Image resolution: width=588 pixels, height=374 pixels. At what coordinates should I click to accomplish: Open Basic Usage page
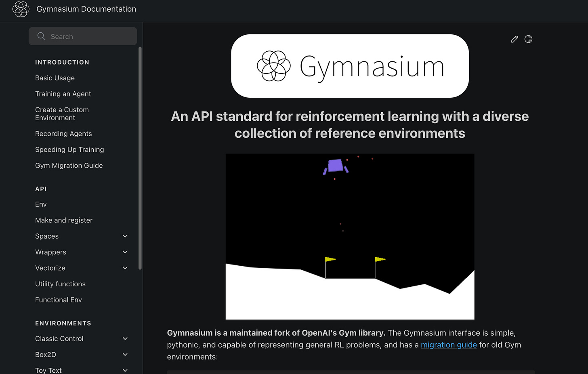(x=55, y=78)
